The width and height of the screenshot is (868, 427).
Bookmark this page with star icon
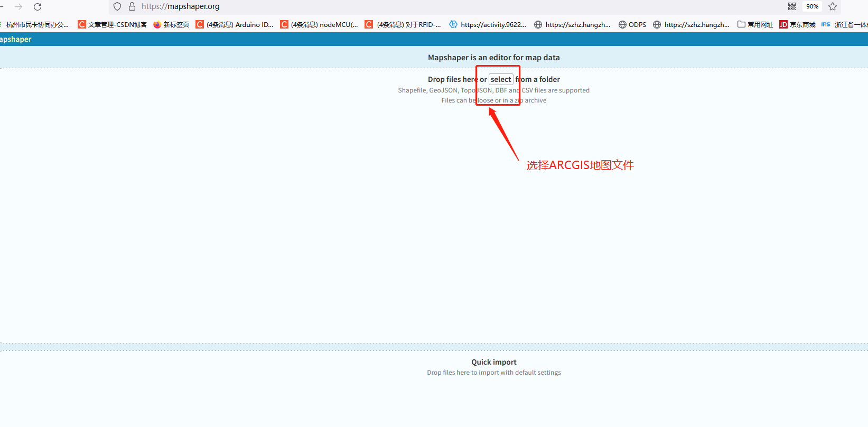[833, 6]
